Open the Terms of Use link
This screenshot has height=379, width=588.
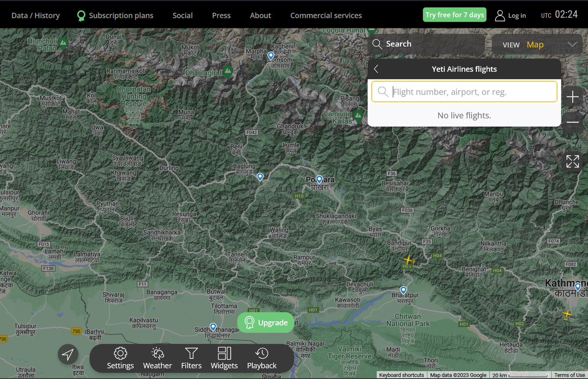570,375
